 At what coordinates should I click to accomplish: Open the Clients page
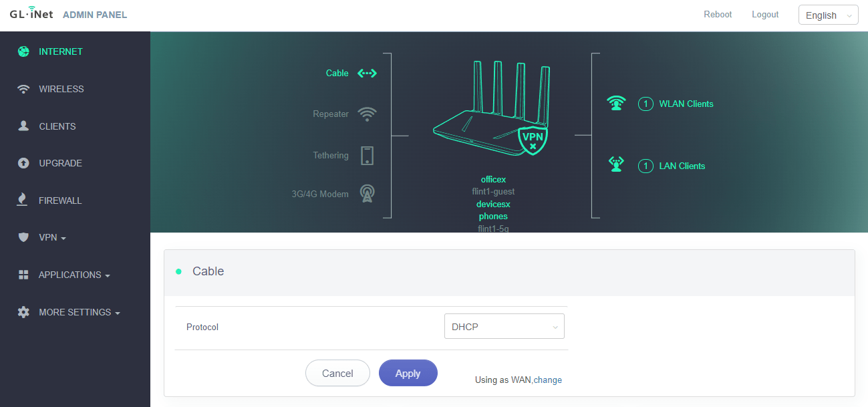(57, 126)
